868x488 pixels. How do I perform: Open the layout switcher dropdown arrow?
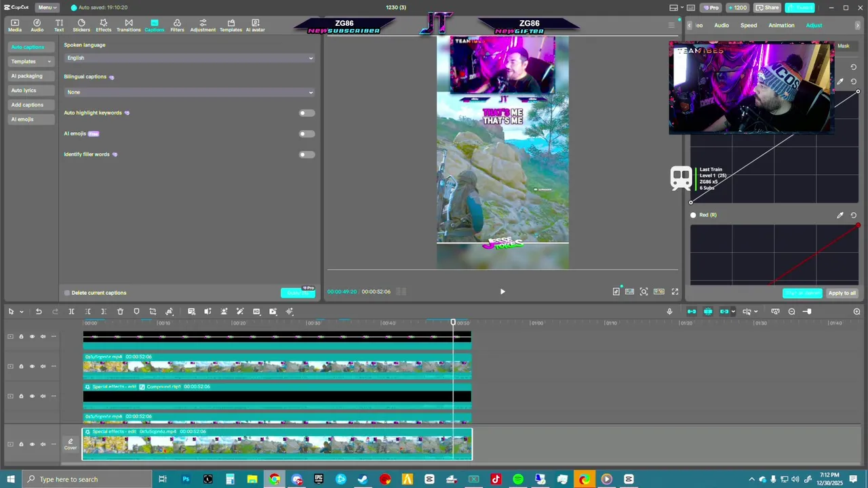(682, 8)
